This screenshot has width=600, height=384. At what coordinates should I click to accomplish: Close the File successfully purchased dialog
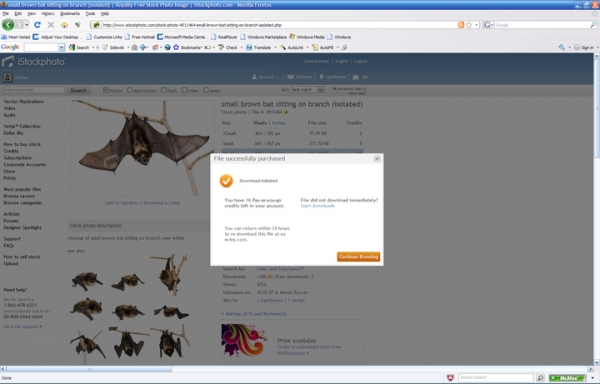click(377, 158)
